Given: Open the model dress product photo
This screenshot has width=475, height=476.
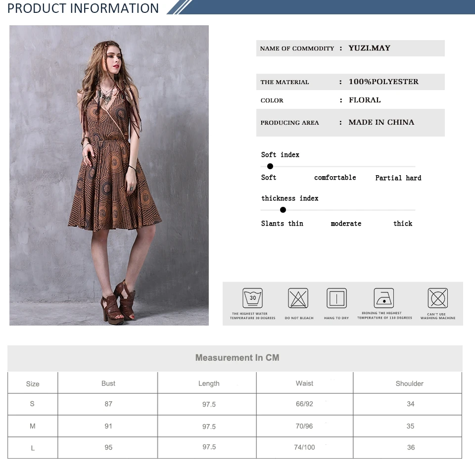Looking at the screenshot, I should (x=109, y=175).
